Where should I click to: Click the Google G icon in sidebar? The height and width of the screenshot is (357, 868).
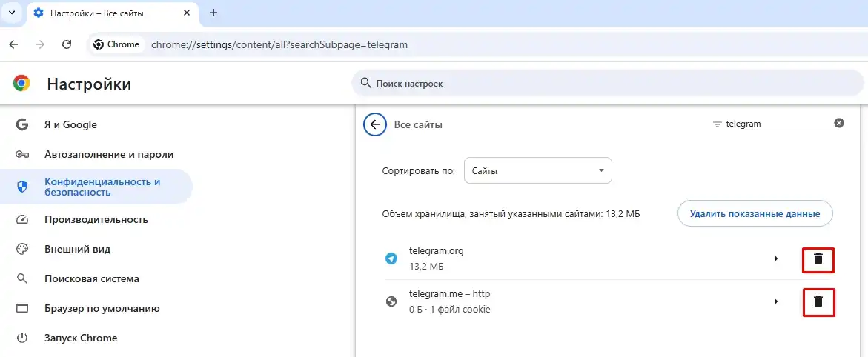(22, 124)
